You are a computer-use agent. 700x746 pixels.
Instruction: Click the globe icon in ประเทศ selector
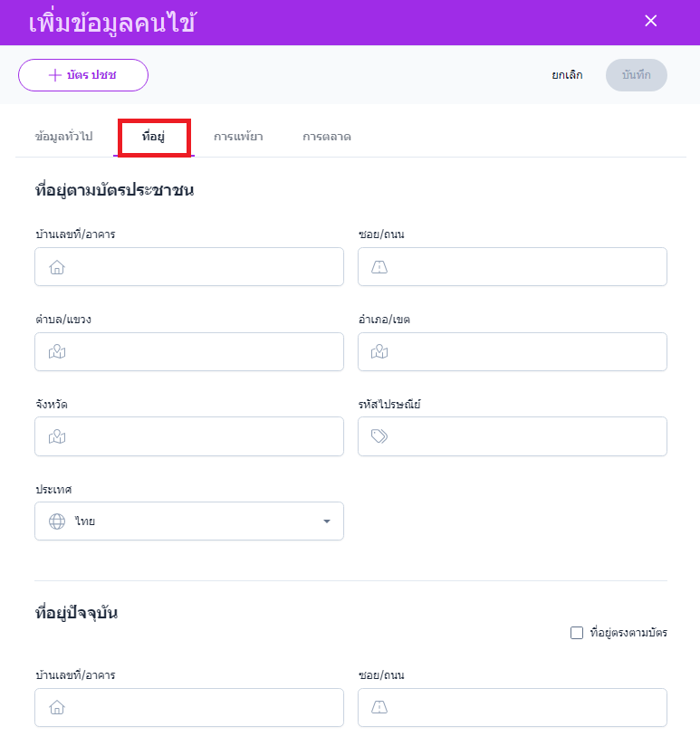[57, 521]
